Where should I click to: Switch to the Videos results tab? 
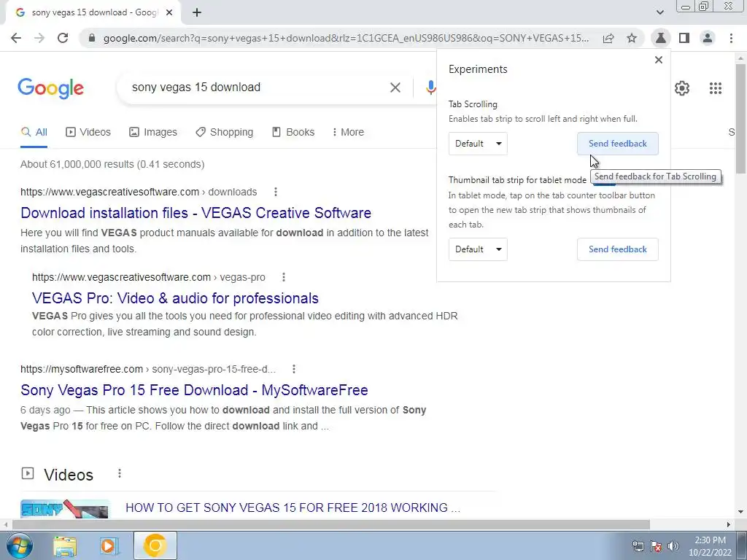point(88,133)
